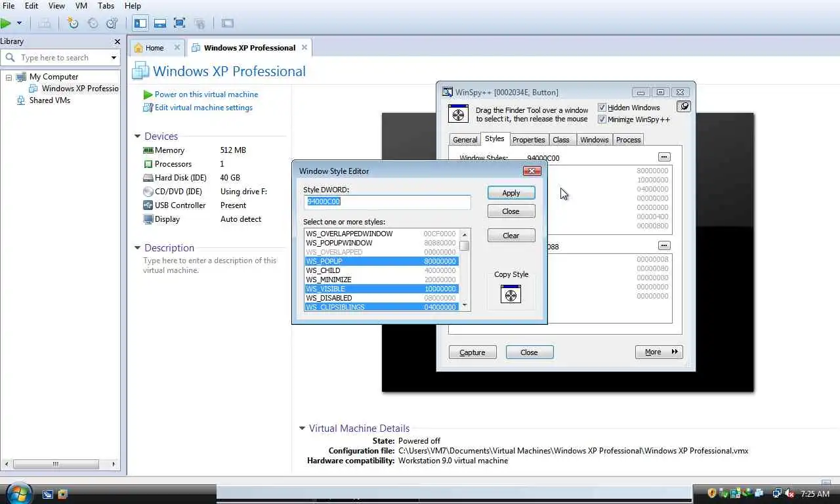Click Apply in Window Style Editor
The height and width of the screenshot is (504, 840).
tap(511, 193)
